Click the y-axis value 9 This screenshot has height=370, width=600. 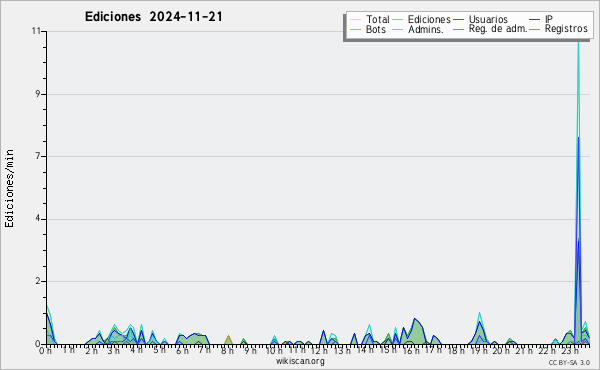38,94
